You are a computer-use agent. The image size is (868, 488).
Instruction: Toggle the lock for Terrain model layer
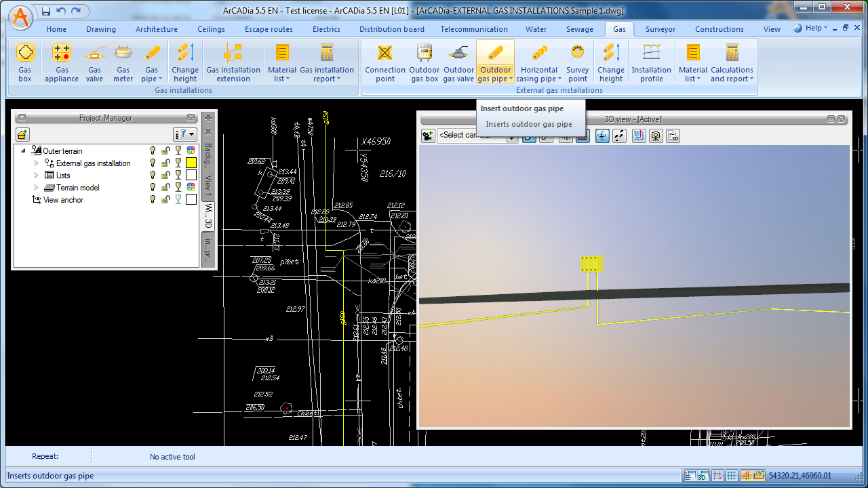click(165, 188)
